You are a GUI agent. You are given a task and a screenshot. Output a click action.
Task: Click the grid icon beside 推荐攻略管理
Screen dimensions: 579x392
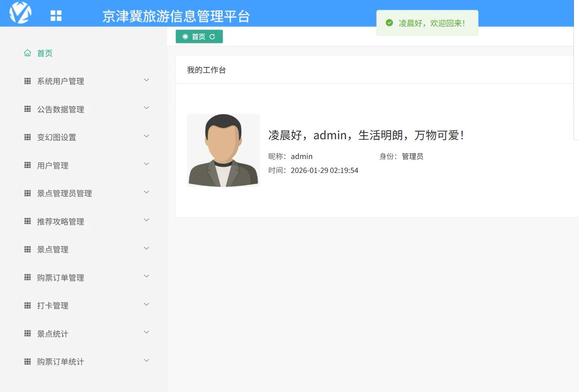27,221
